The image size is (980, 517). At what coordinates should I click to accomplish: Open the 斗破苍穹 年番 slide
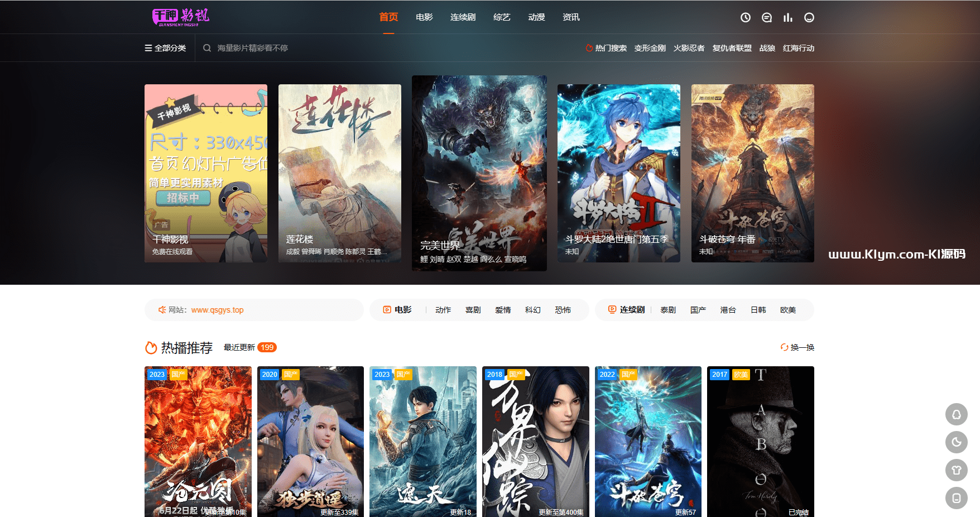pyautogui.click(x=753, y=173)
